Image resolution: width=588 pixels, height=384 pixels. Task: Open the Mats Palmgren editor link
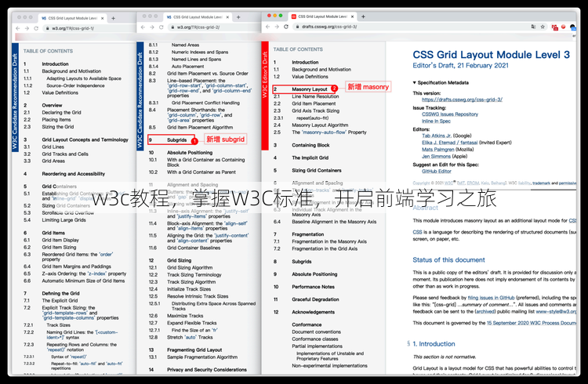coord(438,150)
